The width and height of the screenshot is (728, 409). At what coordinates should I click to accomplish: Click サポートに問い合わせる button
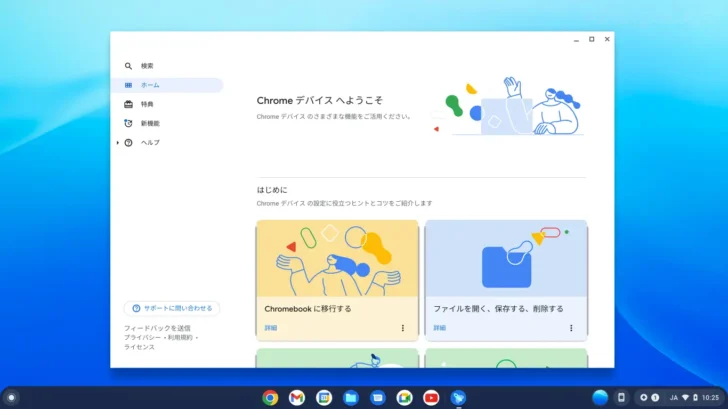[172, 308]
